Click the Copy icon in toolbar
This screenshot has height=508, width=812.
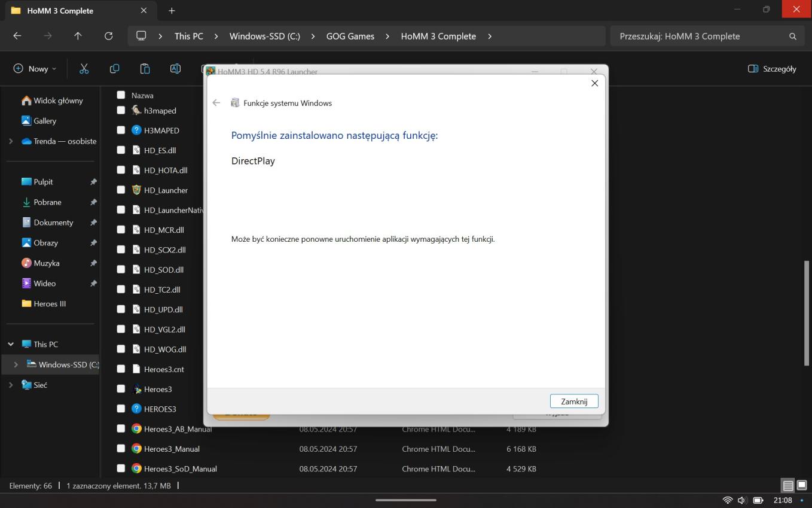[114, 69]
